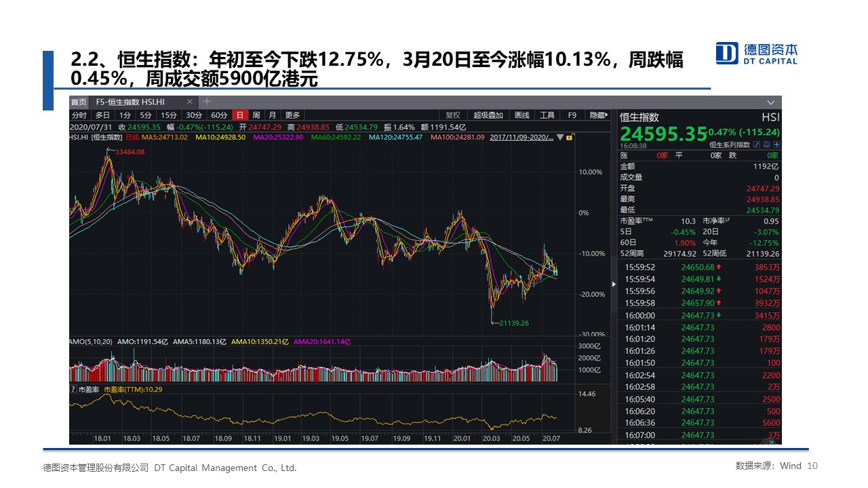Click the 开盘 value 24747.29
The image size is (868, 488).
[x=763, y=188]
